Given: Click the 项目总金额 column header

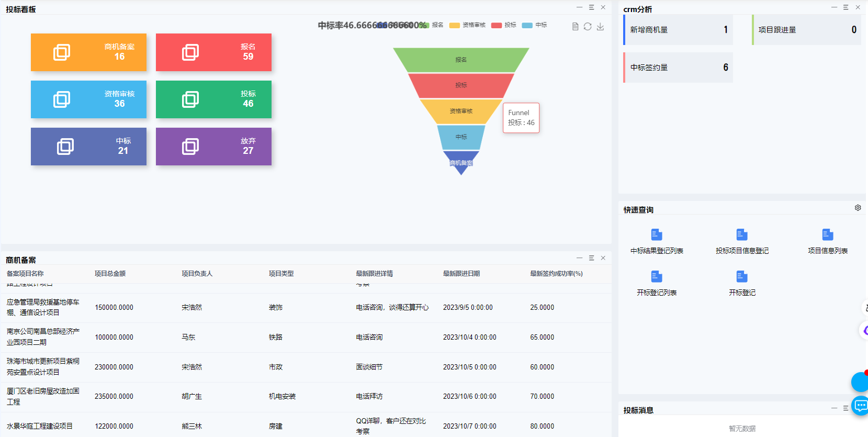Looking at the screenshot, I should click(110, 274).
